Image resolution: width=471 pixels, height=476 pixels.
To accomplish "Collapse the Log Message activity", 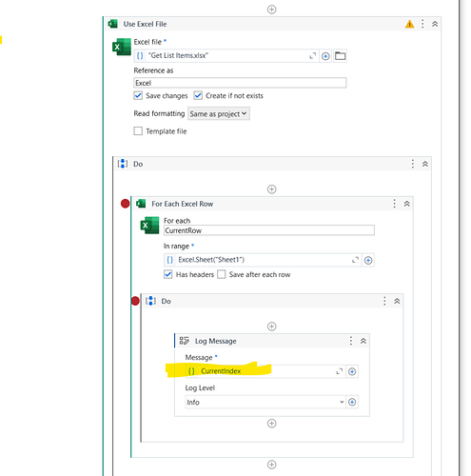I will point(363,341).
